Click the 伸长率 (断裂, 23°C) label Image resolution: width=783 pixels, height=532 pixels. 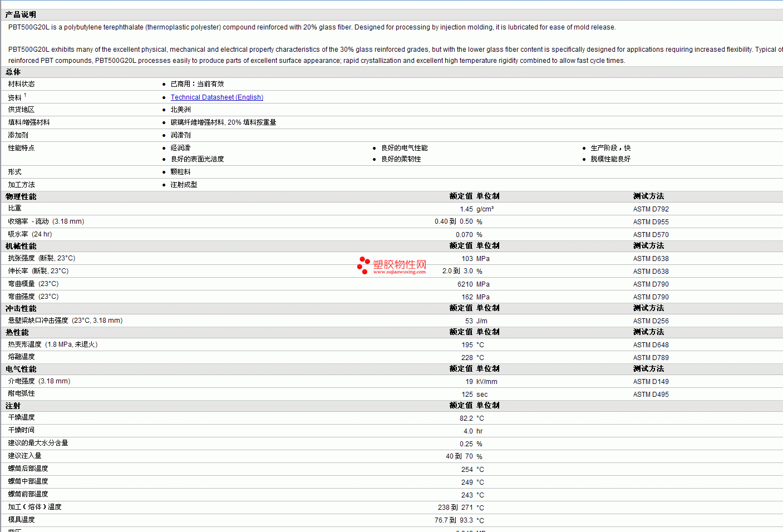pos(38,271)
